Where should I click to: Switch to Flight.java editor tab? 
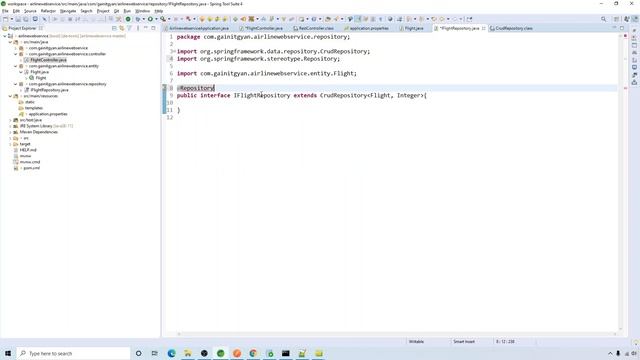(x=411, y=28)
